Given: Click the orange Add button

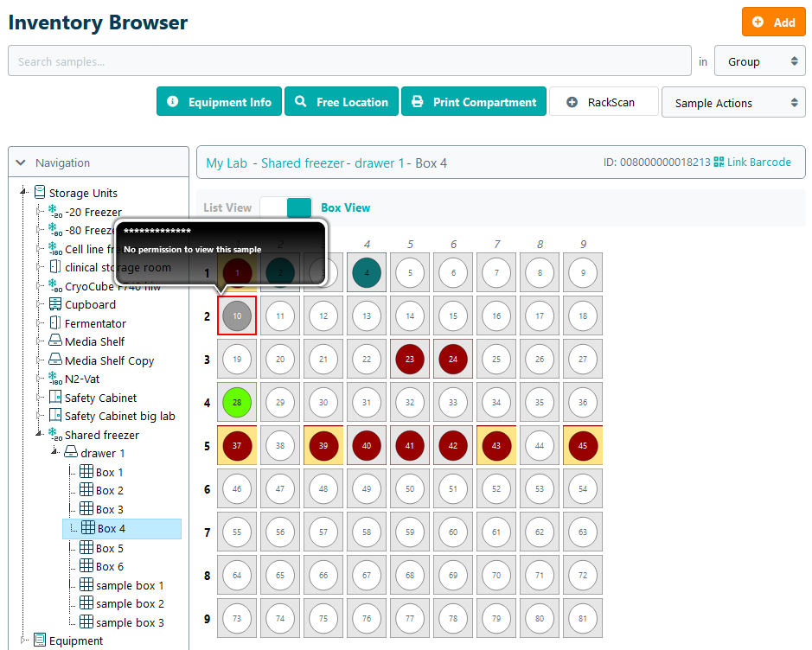Looking at the screenshot, I should pos(773,22).
